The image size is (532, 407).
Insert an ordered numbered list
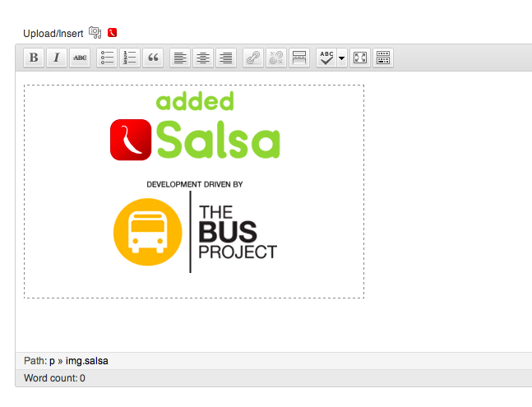coord(130,58)
